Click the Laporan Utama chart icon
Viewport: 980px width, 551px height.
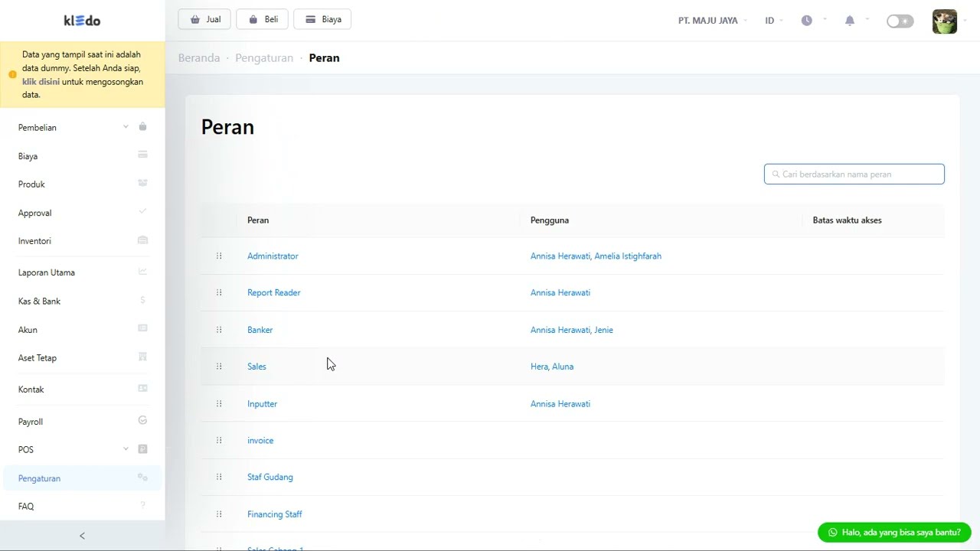(142, 271)
